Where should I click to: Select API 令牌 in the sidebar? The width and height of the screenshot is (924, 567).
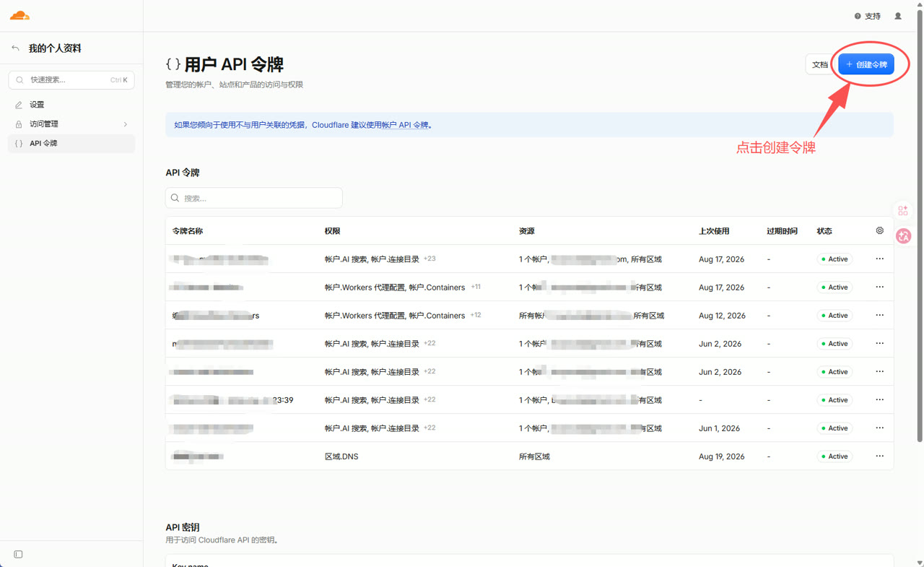point(71,144)
